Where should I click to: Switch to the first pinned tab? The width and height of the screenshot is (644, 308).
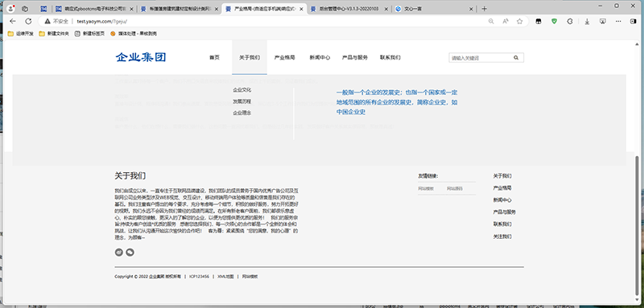[43, 9]
